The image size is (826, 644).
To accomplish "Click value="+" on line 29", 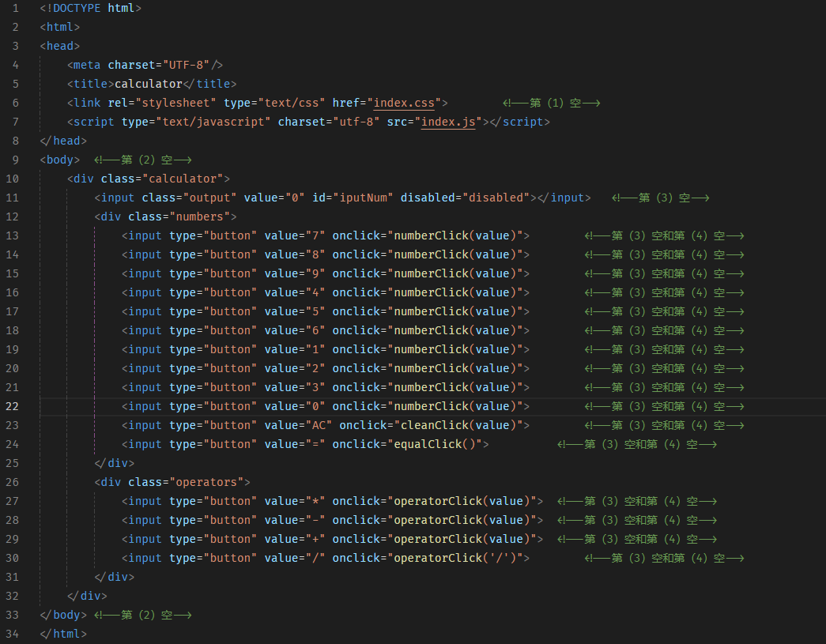I will coord(295,539).
